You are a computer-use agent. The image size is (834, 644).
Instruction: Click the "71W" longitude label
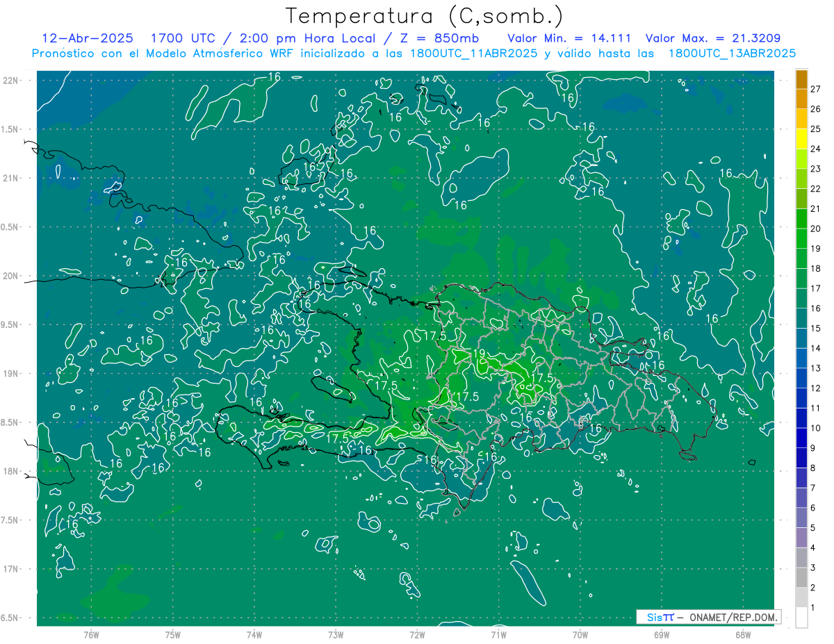[x=498, y=634]
